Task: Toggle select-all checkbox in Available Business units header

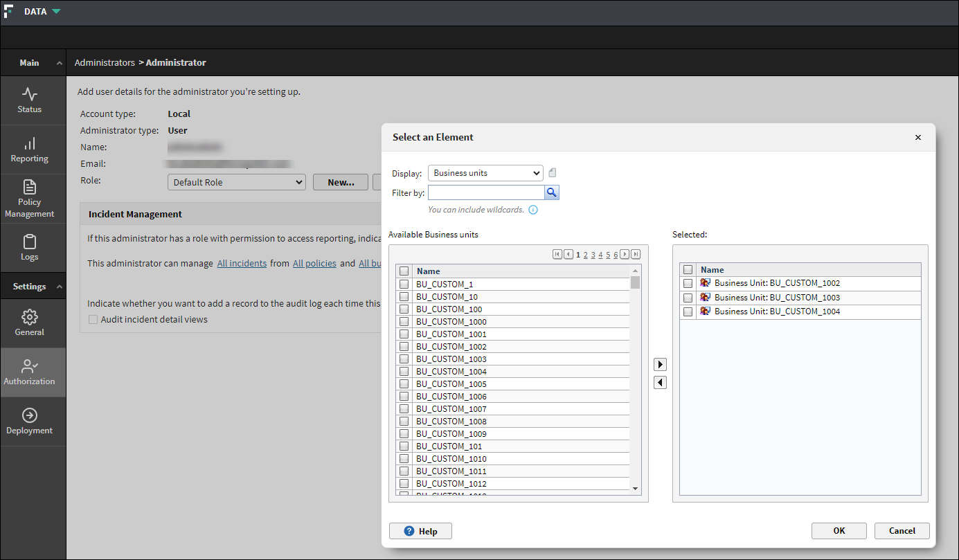Action: (x=404, y=271)
